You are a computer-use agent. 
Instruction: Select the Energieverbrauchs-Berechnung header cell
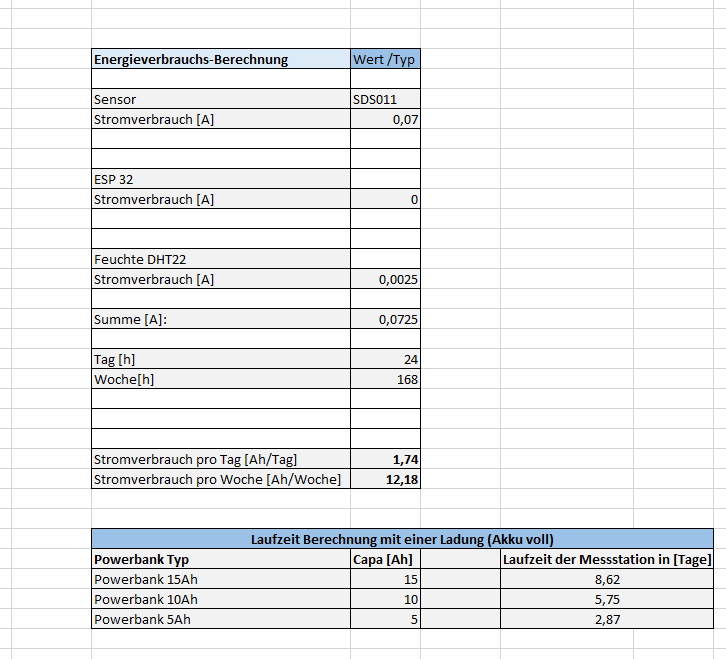[x=221, y=59]
